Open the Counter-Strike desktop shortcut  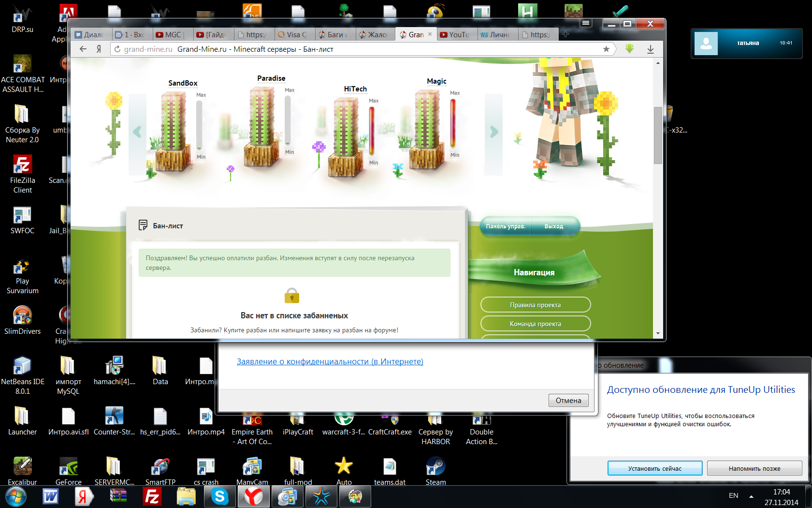[114, 421]
